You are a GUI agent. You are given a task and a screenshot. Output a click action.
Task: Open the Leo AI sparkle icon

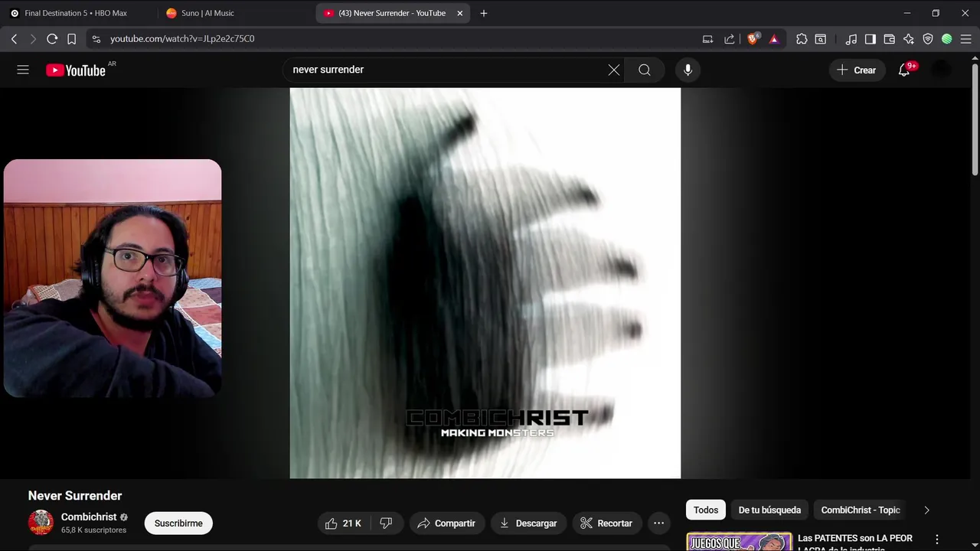[909, 38]
